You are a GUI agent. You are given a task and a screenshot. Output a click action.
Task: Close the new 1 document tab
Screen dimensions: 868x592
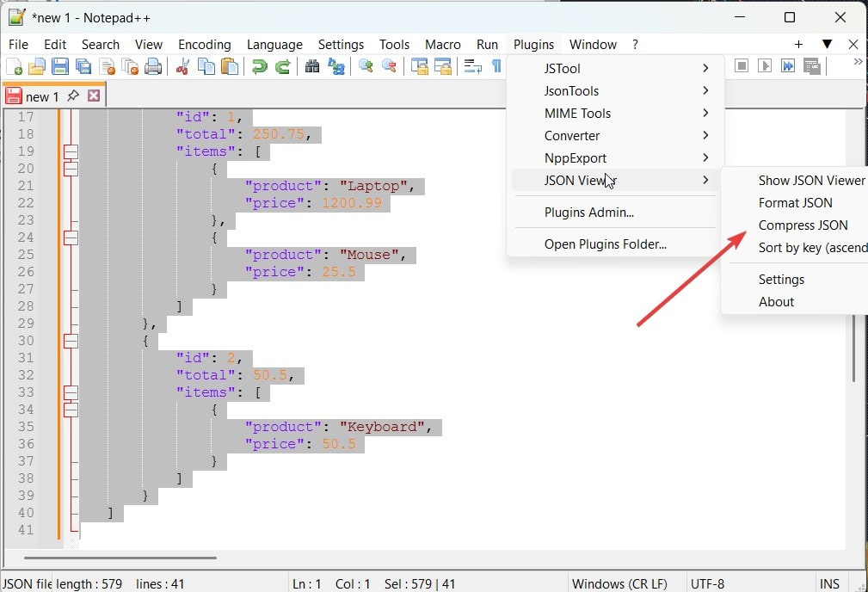pos(94,96)
